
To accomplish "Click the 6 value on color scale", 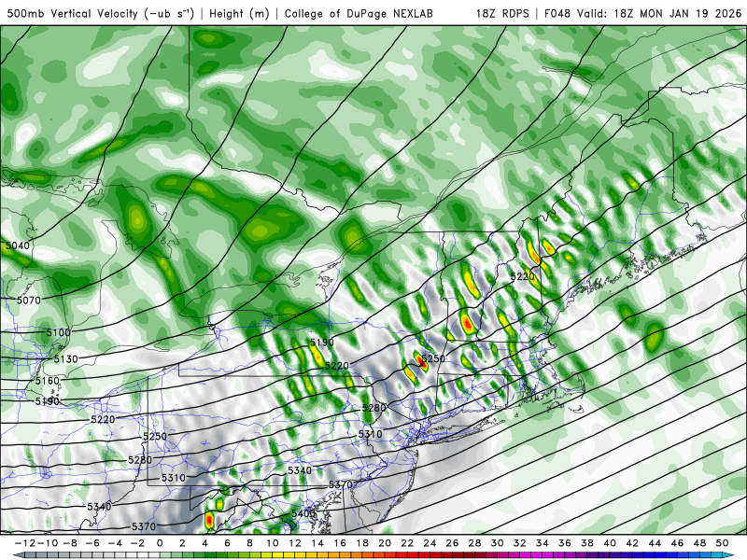I will 227,543.
